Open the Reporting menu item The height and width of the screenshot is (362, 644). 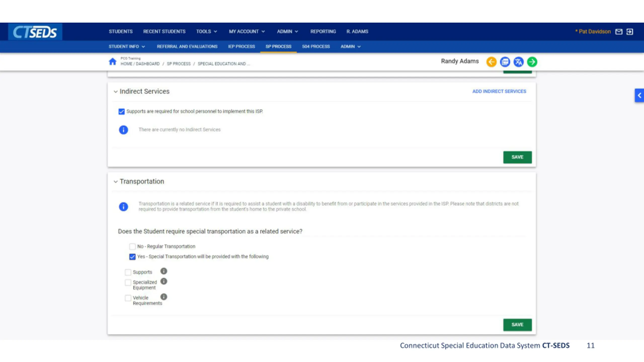click(323, 31)
